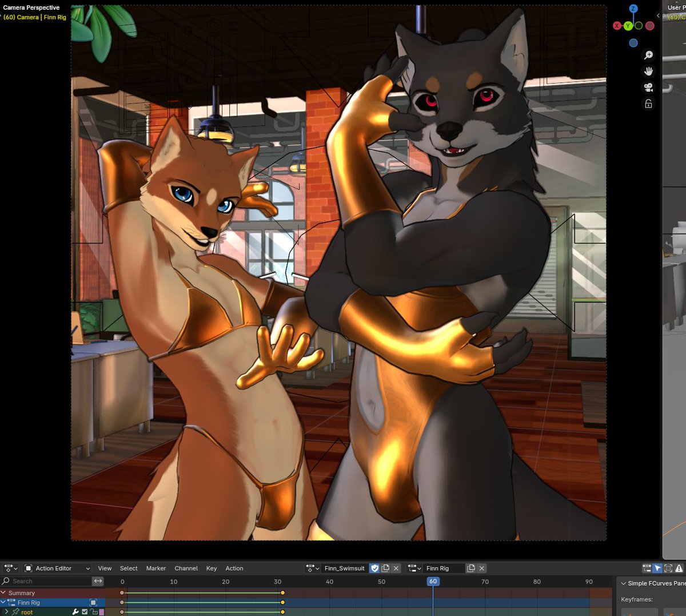Duplicate the Finn_Swimsuit action
The width and height of the screenshot is (686, 616).
[x=385, y=568]
